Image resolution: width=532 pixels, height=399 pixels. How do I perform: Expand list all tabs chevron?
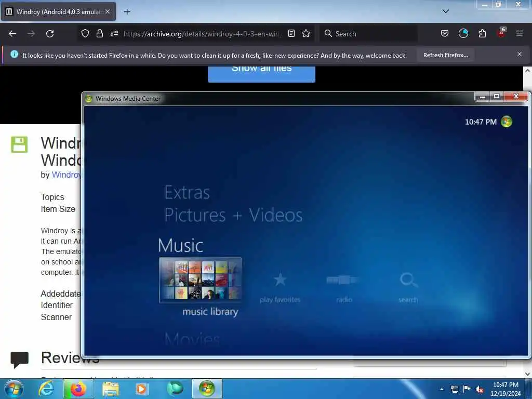pyautogui.click(x=446, y=11)
